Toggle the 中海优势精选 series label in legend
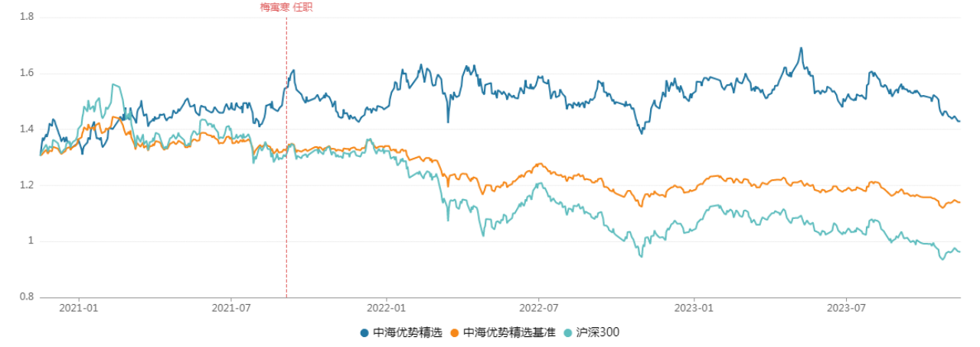Screen dimensions: 980x347 click(407, 332)
